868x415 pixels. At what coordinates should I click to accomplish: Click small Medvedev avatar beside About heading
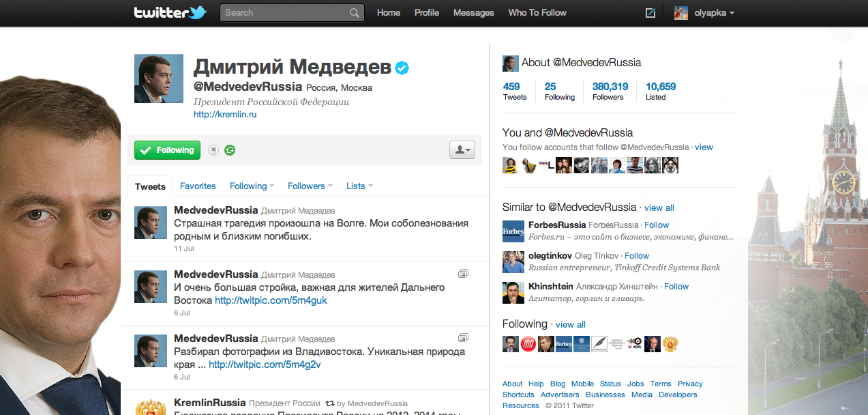[x=510, y=63]
